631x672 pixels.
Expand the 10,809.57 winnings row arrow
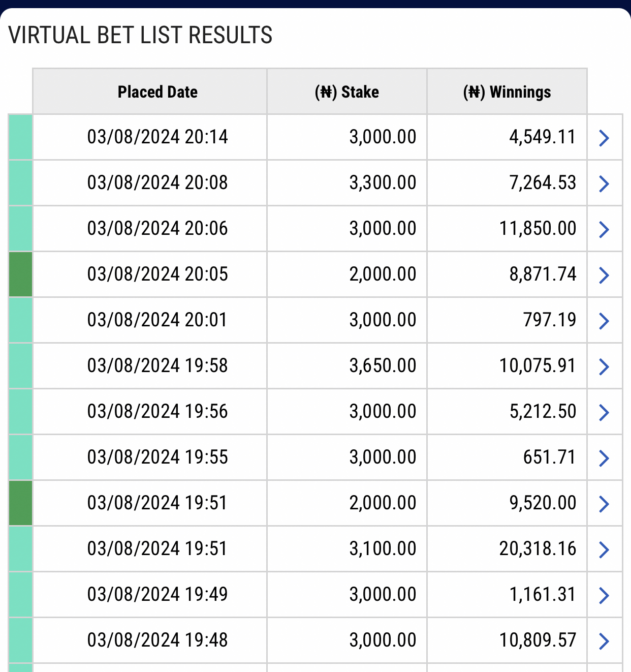point(604,641)
